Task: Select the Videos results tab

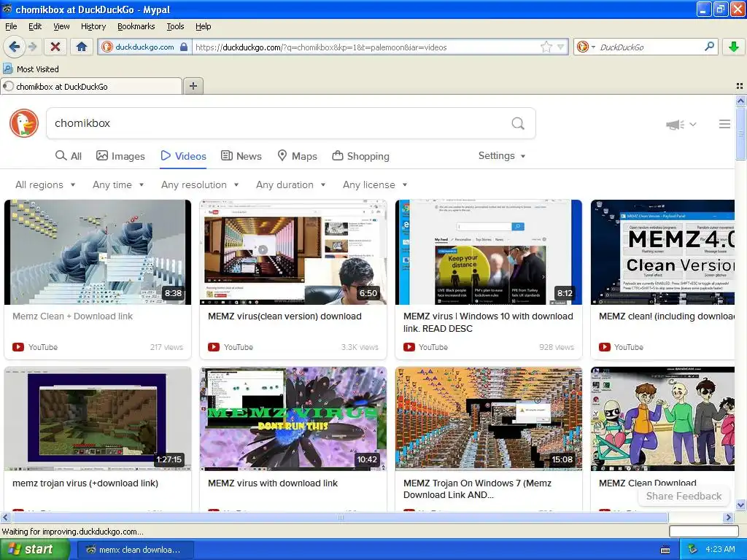Action: click(183, 156)
